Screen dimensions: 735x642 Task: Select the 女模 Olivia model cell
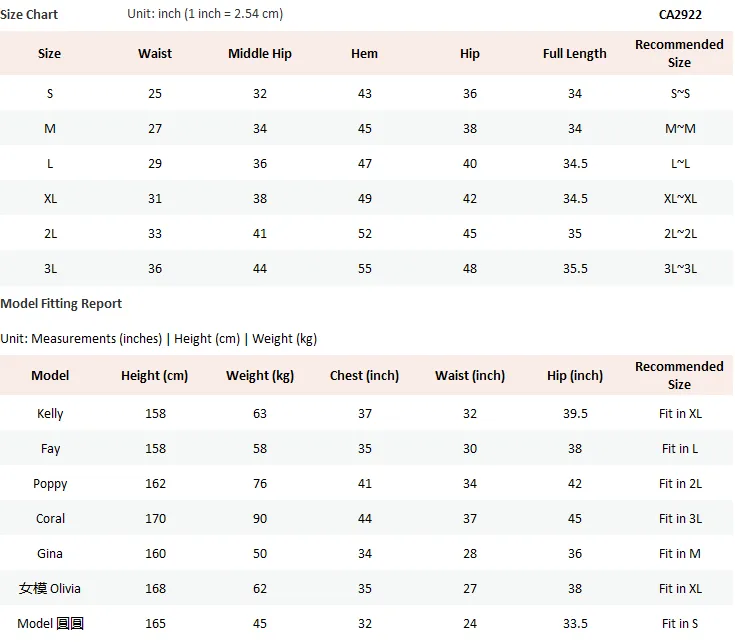click(50, 588)
